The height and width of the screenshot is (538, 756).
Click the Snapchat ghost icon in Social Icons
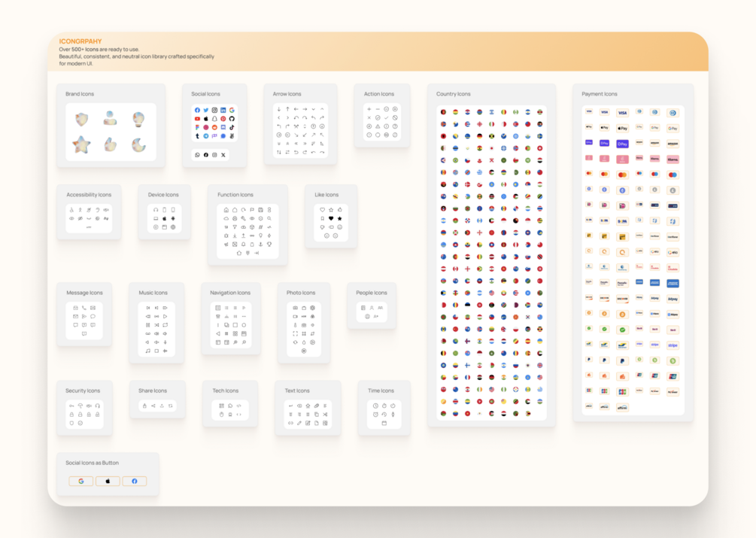click(214, 119)
